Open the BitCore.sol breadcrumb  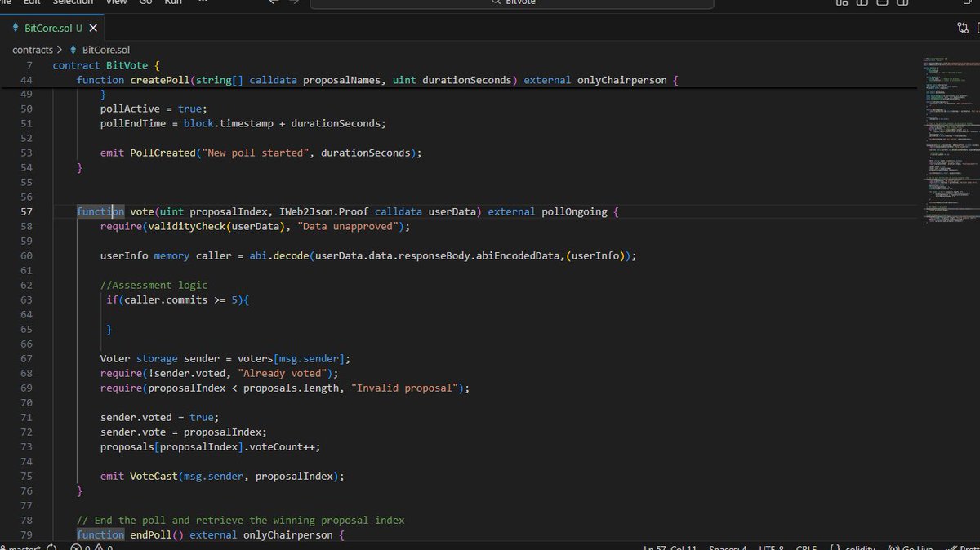coord(105,50)
